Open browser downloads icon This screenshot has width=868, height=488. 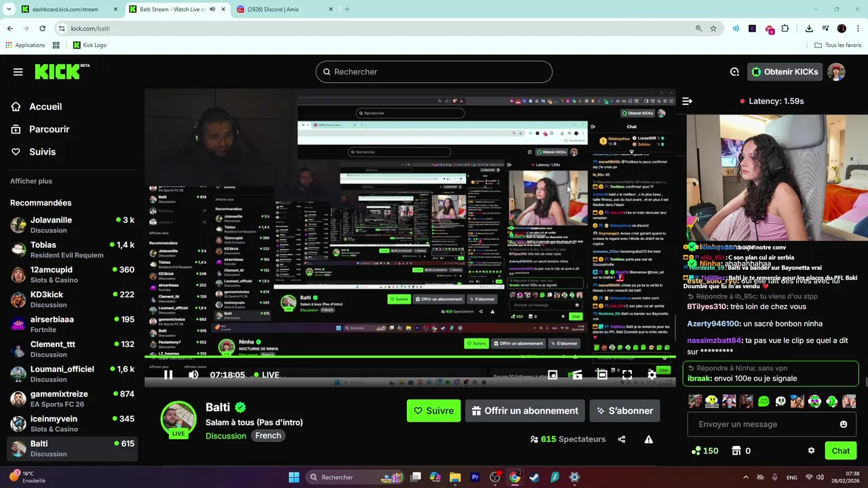[x=809, y=28]
